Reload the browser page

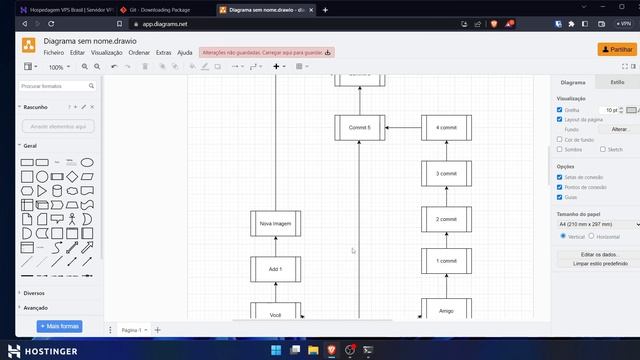point(51,24)
